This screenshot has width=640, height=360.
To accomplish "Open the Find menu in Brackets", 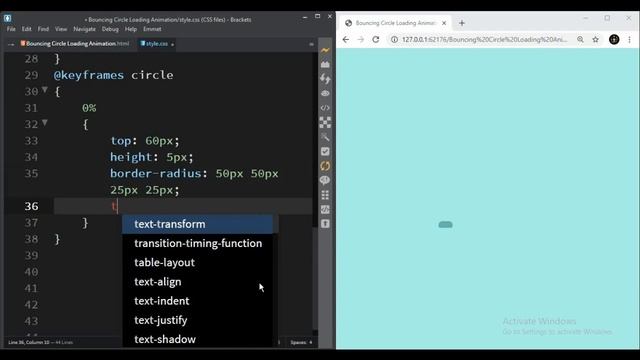I will click(43, 29).
